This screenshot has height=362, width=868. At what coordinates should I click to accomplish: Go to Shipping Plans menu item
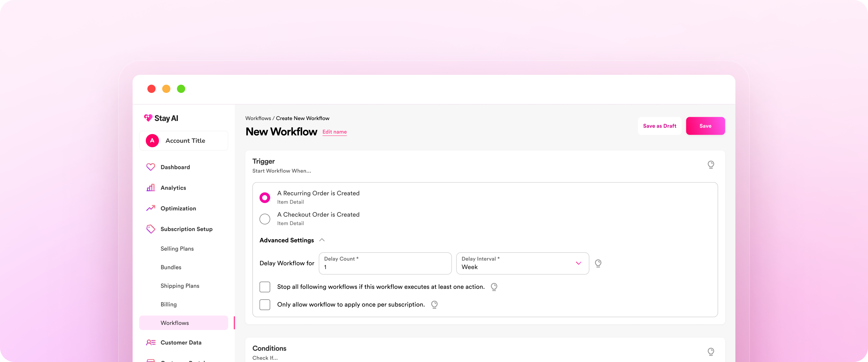pos(180,286)
